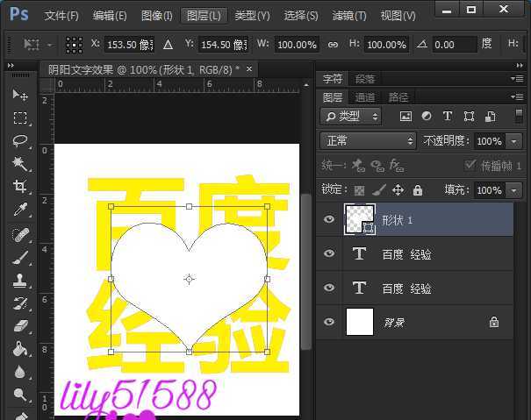Choose the Crop tool
This screenshot has height=420, width=531.
(x=20, y=186)
